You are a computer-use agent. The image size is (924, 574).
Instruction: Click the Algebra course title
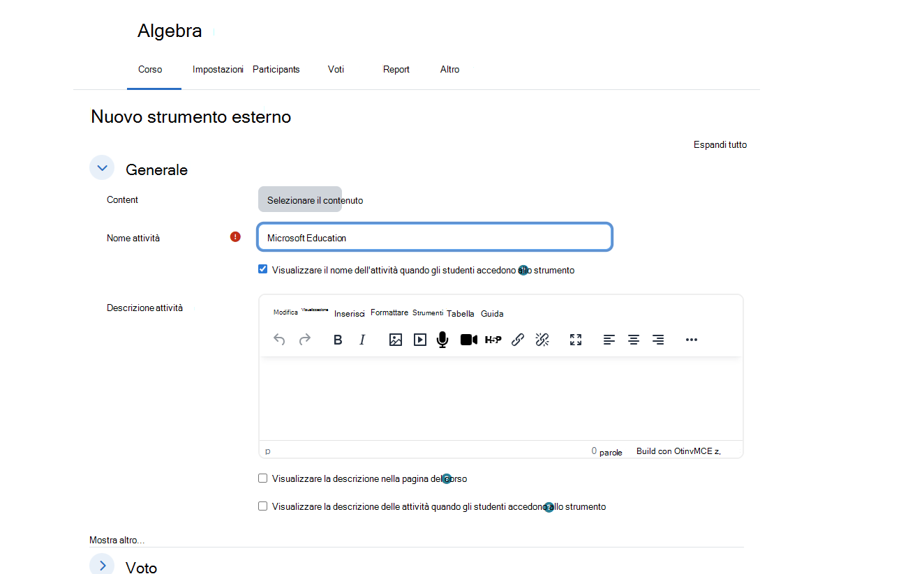click(x=170, y=31)
